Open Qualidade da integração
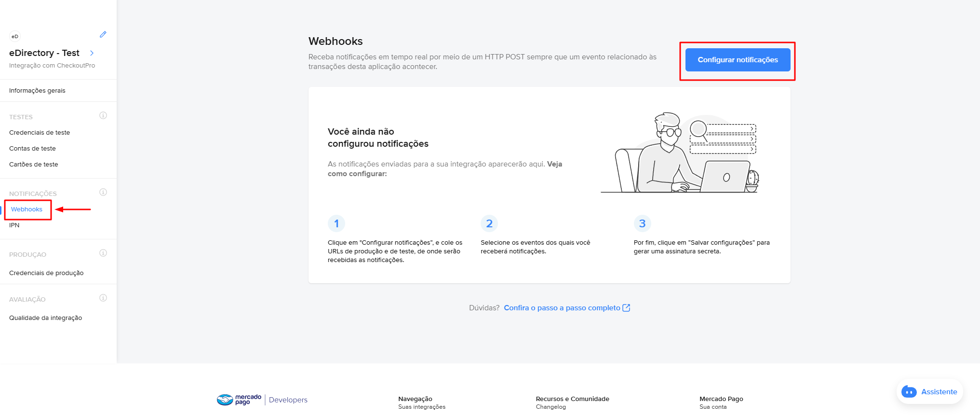The image size is (980, 416). 46,318
